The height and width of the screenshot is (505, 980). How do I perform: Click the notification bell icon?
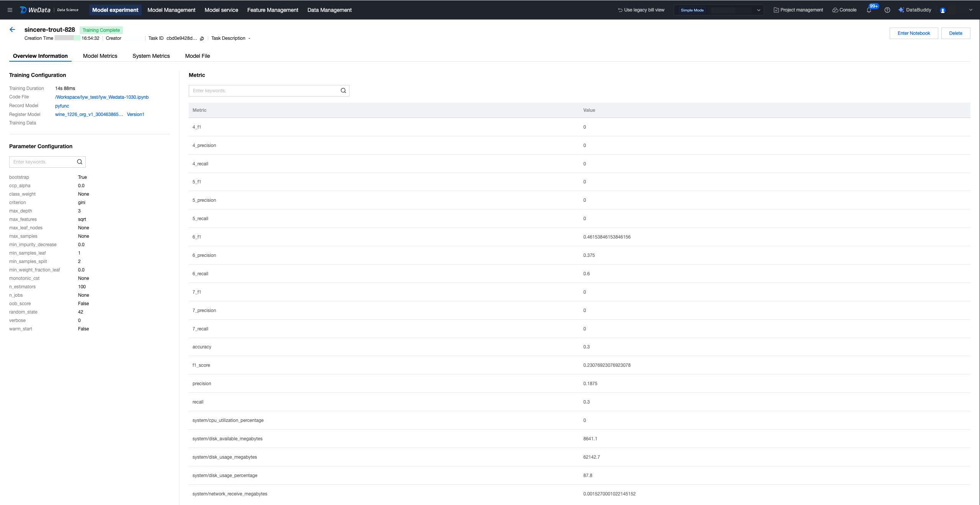coord(869,10)
